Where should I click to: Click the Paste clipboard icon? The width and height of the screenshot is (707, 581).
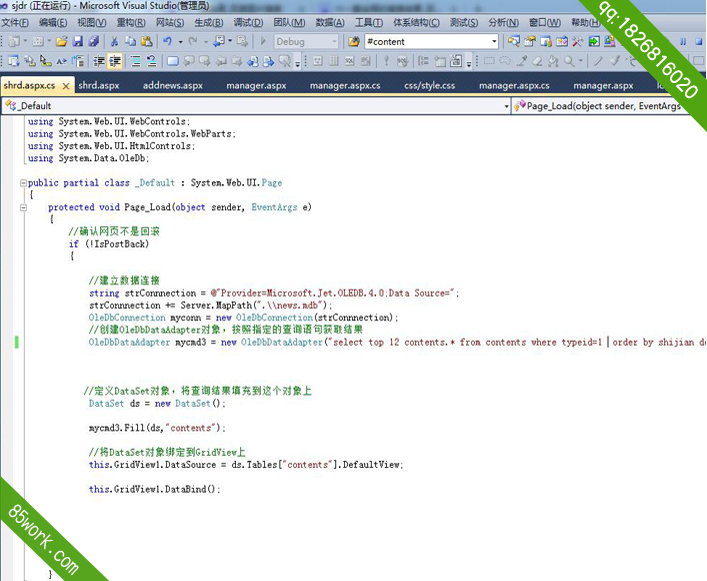tap(147, 41)
